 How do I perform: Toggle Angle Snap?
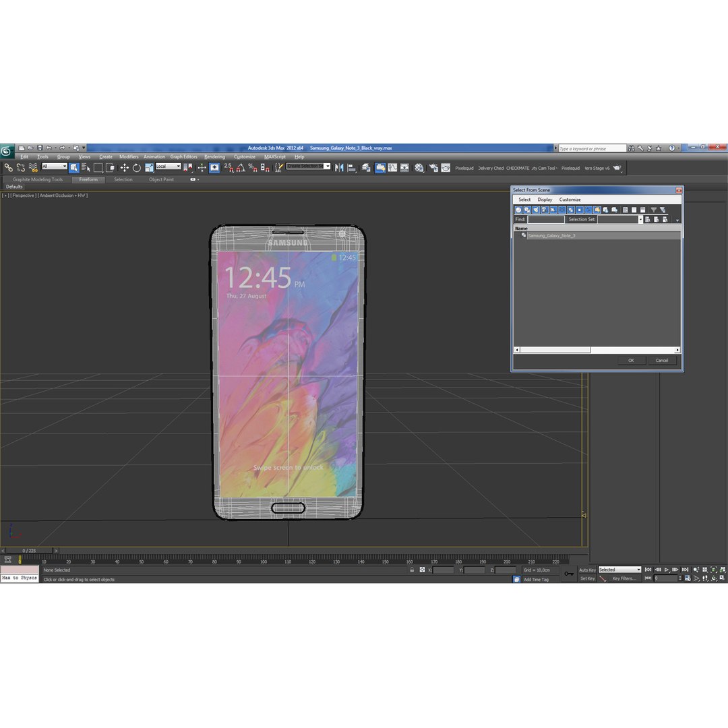coord(241,168)
